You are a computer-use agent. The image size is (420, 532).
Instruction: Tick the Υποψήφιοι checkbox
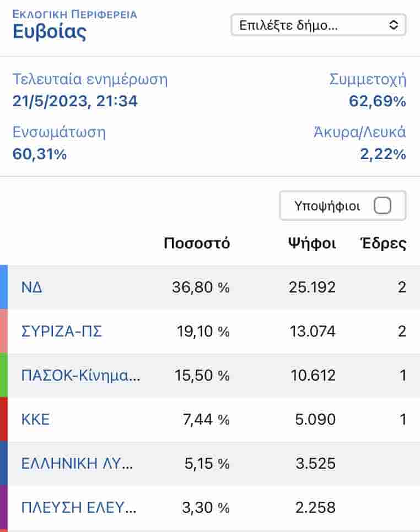click(x=382, y=206)
